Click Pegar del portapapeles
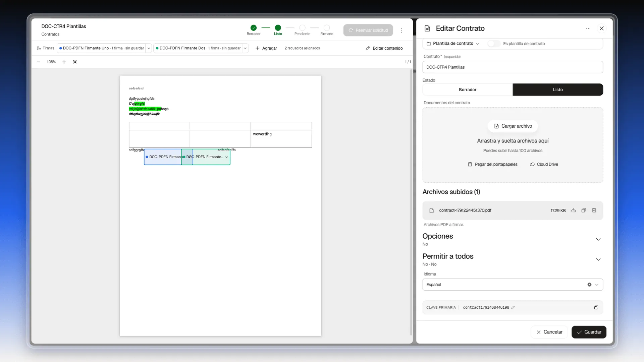 pyautogui.click(x=492, y=164)
